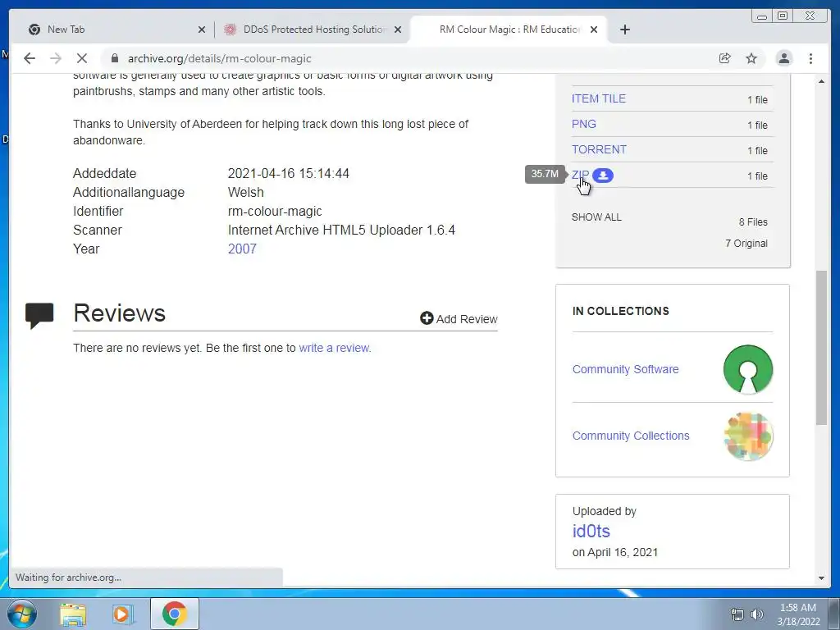Launch Windows Explorer from the taskbar

click(73, 614)
